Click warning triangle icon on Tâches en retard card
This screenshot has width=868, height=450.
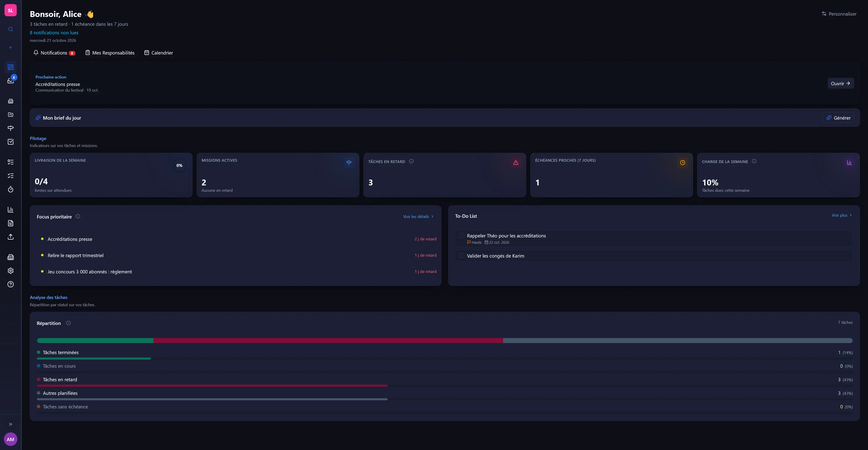click(x=516, y=162)
